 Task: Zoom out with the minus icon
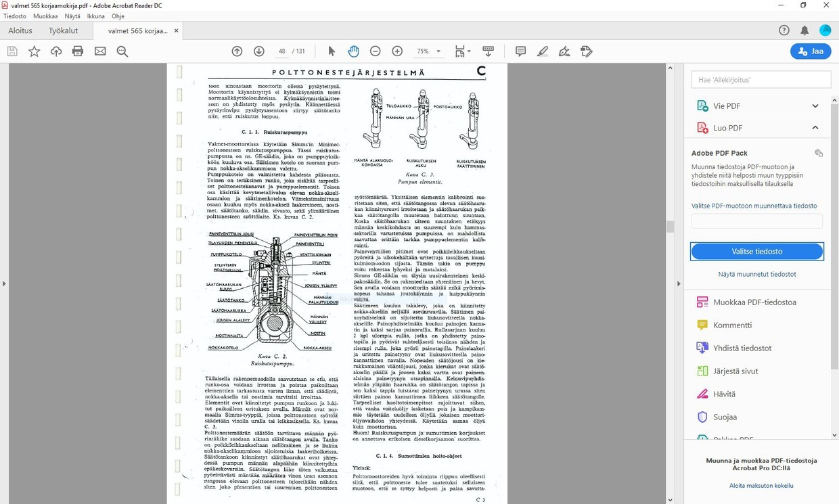click(x=376, y=51)
